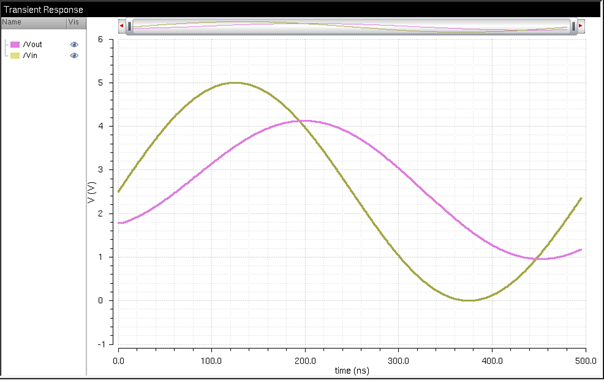Click the V (V) axis label
Image resolution: width=604 pixels, height=381 pixels.
click(x=91, y=192)
